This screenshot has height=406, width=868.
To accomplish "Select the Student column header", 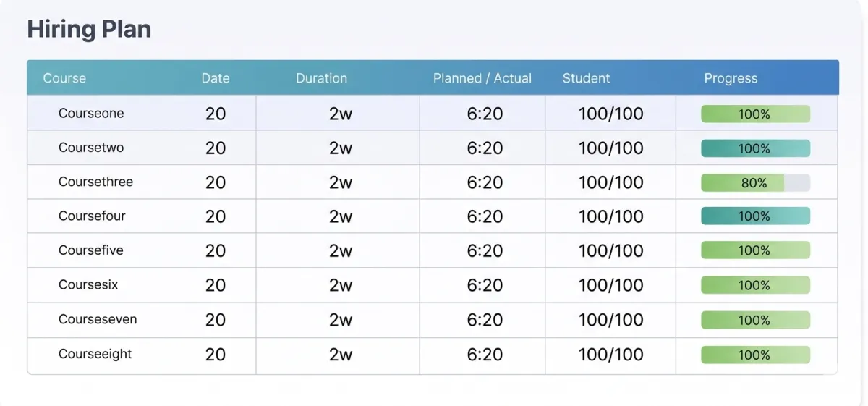I will coord(586,78).
